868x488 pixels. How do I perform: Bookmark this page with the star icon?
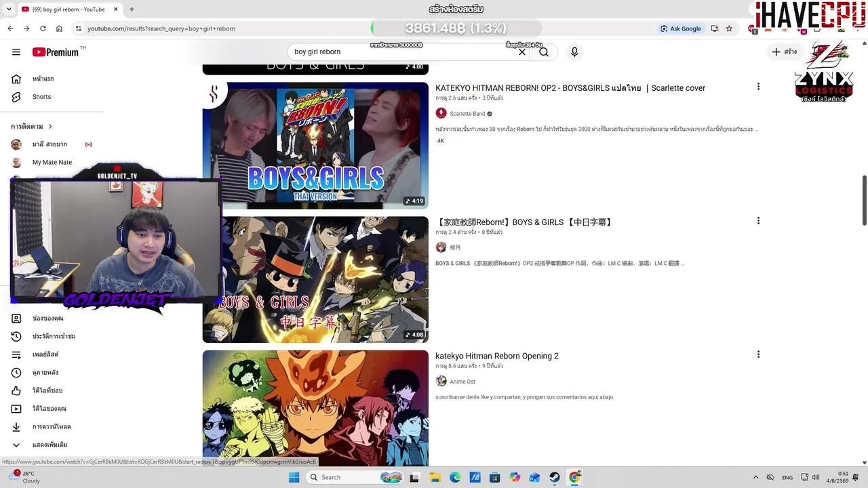tap(729, 28)
